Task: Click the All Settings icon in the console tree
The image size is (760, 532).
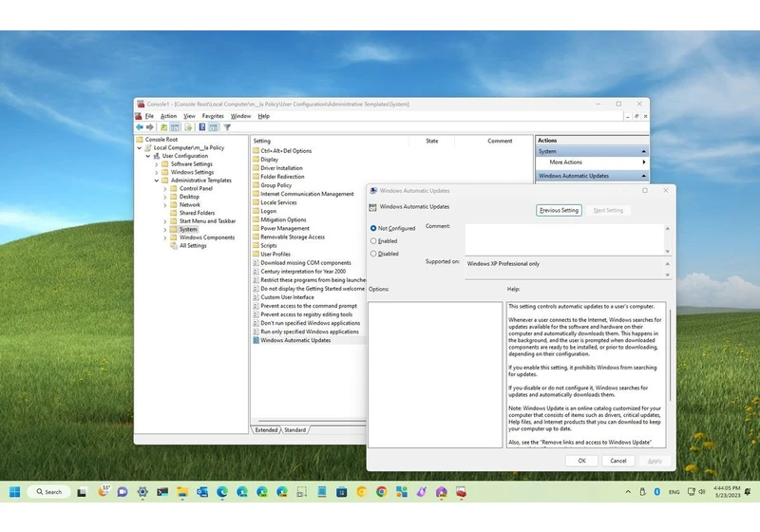Action: click(x=174, y=246)
